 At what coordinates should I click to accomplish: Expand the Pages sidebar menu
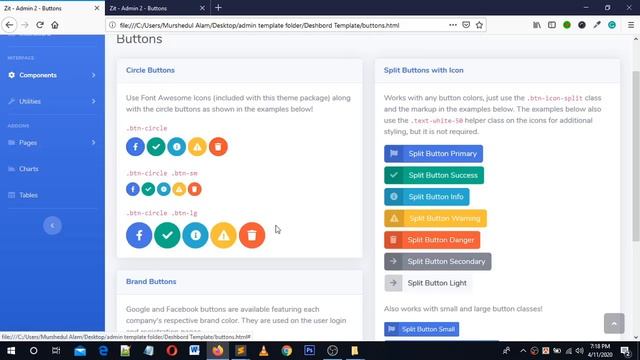[x=52, y=142]
